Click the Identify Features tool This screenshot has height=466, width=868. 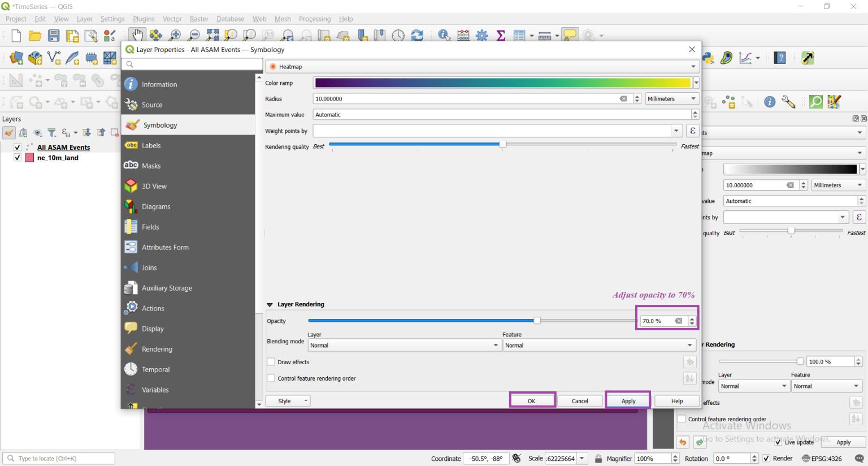pos(443,35)
